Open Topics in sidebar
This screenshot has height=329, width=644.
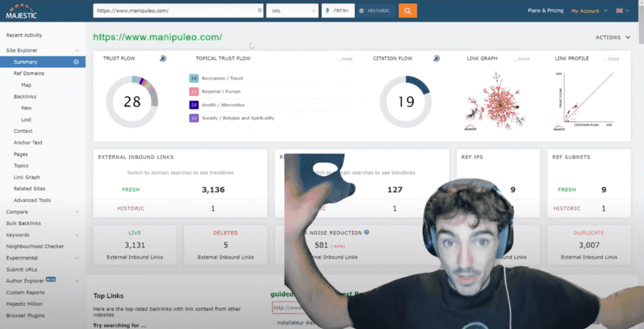click(21, 165)
